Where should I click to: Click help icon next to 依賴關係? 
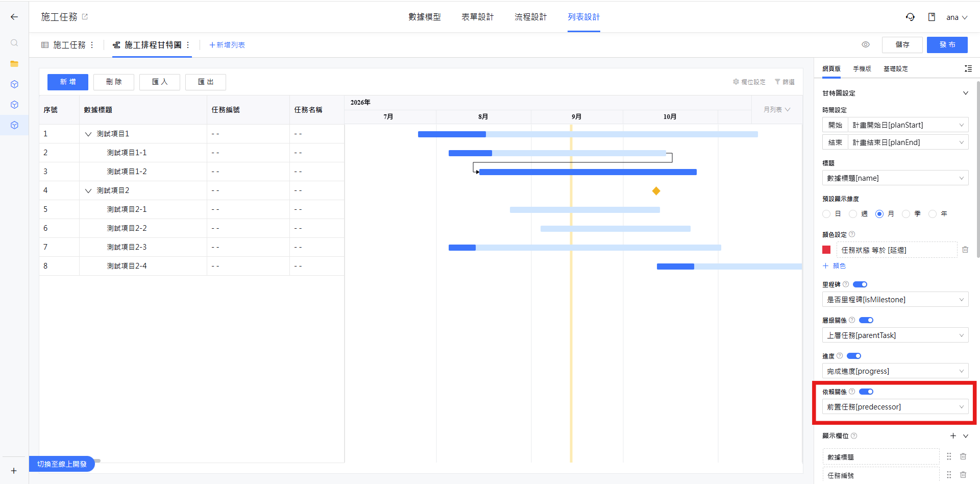pos(852,392)
